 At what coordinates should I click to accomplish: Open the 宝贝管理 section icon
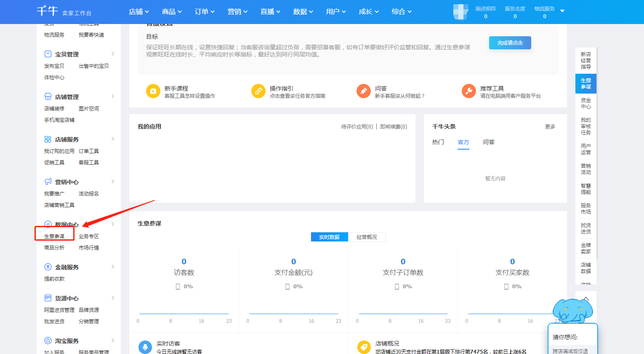[48, 54]
